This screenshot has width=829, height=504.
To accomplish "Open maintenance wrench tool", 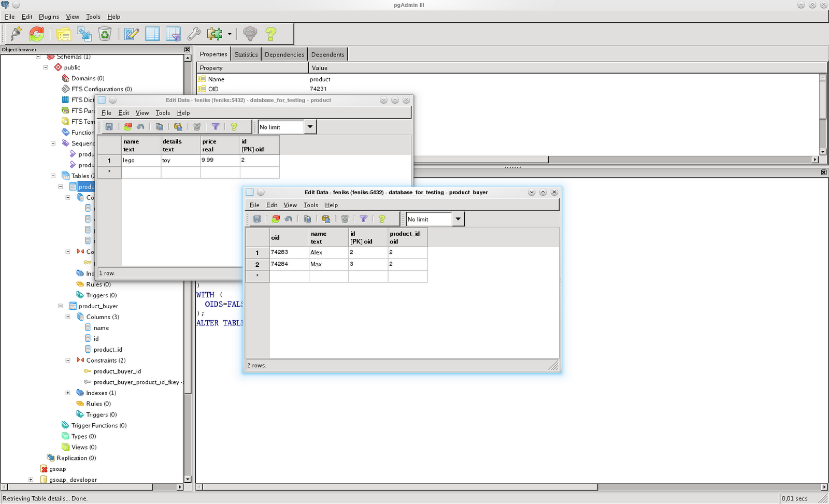I will coord(194,34).
